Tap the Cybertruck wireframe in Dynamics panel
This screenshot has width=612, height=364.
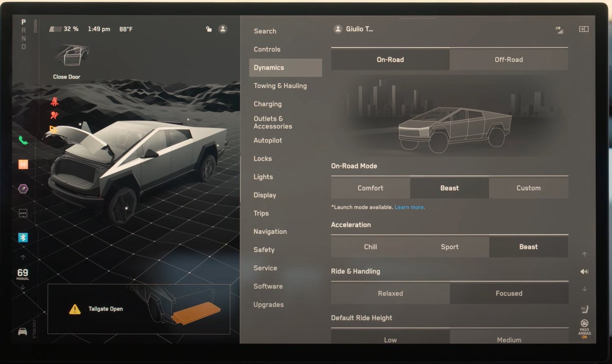[454, 130]
